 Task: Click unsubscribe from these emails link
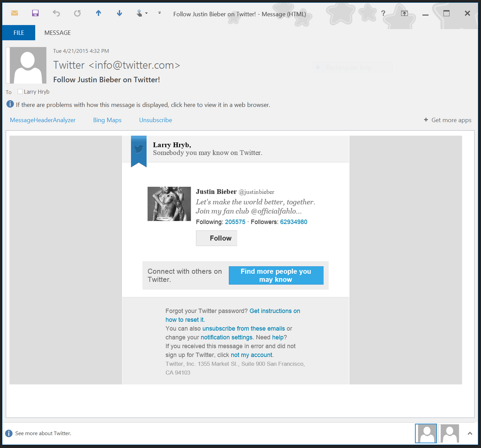click(244, 329)
